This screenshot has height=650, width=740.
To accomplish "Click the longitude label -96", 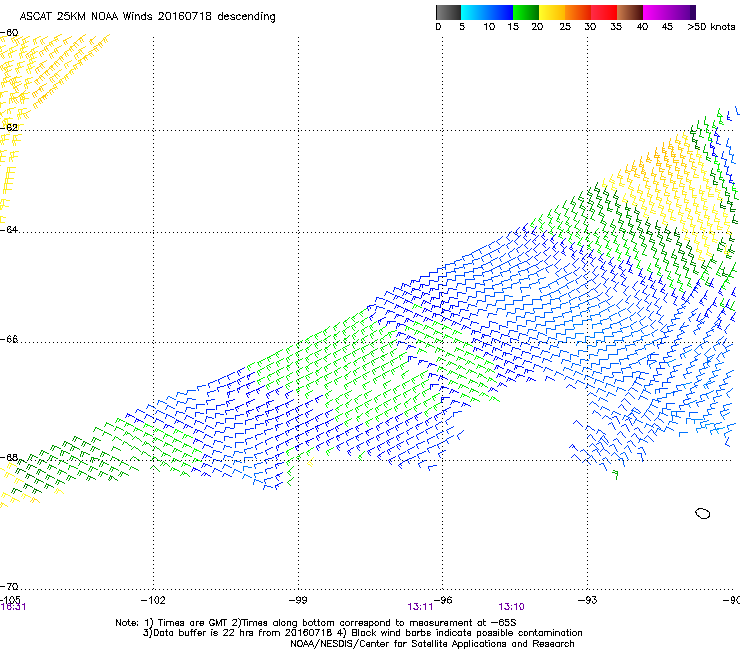I will point(443,600).
